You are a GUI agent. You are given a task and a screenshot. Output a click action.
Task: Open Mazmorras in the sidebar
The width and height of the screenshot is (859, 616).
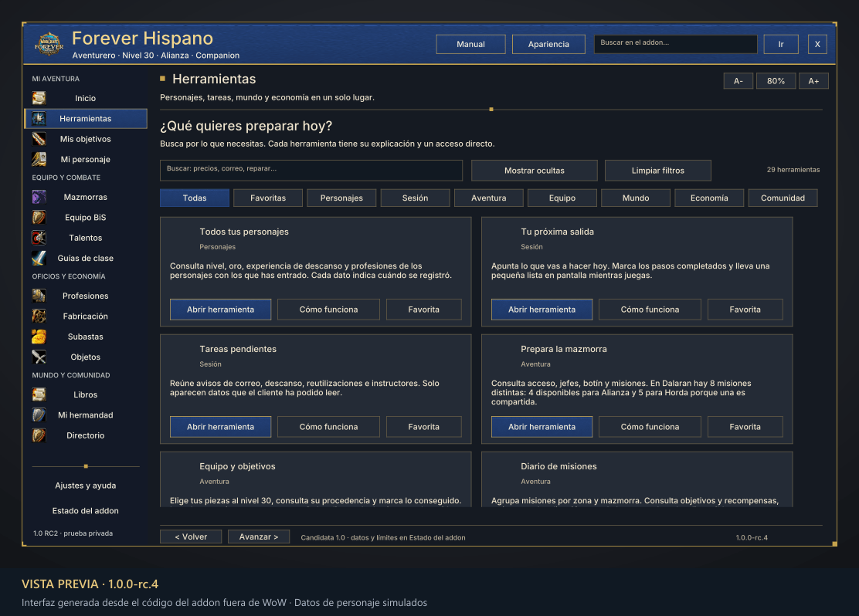[x=86, y=197]
